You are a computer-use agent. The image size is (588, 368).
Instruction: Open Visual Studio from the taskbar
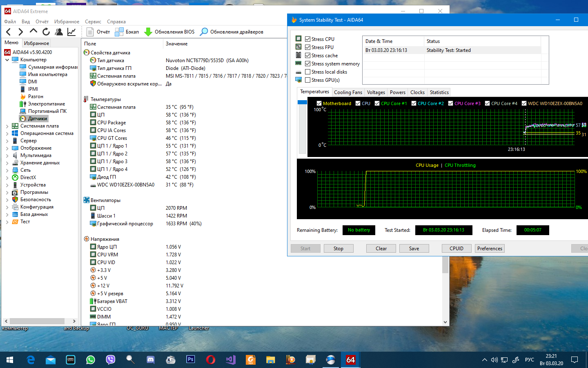click(x=231, y=360)
